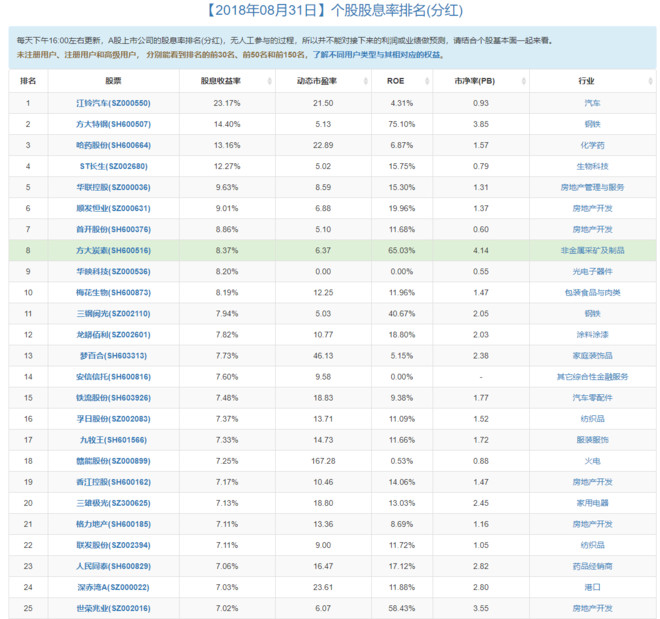Open stock link 铁流股份(SH603926)
660x619 pixels.
[113, 398]
